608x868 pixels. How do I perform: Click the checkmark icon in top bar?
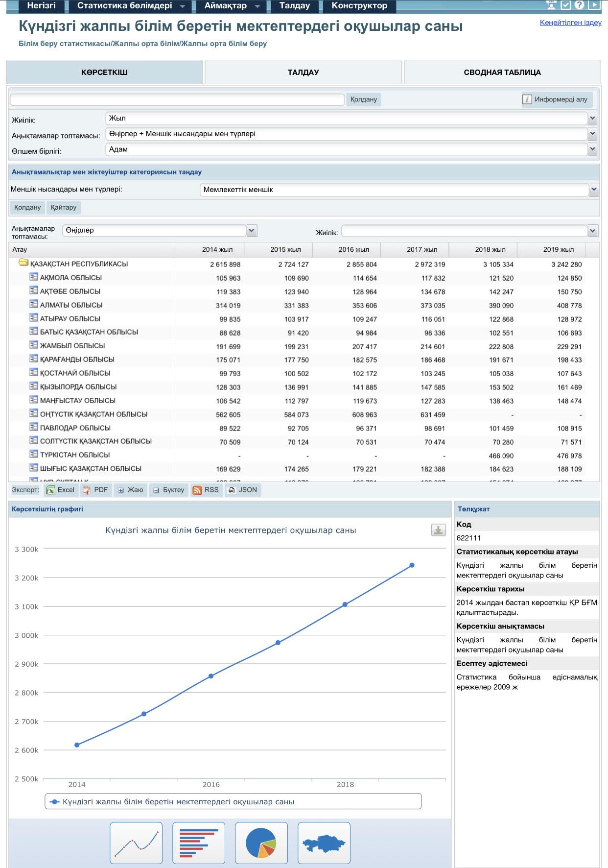pos(565,5)
